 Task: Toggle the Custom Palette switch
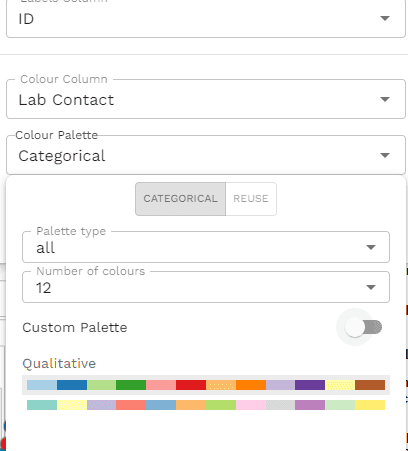coord(363,327)
